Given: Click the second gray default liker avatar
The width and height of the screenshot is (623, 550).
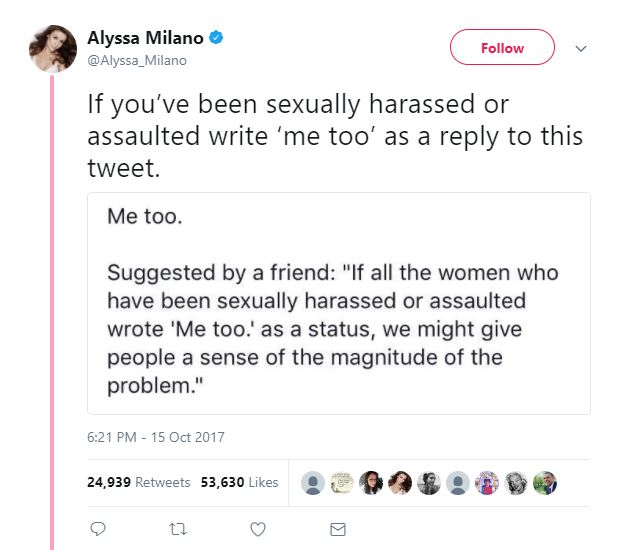Looking at the screenshot, I should [458, 482].
